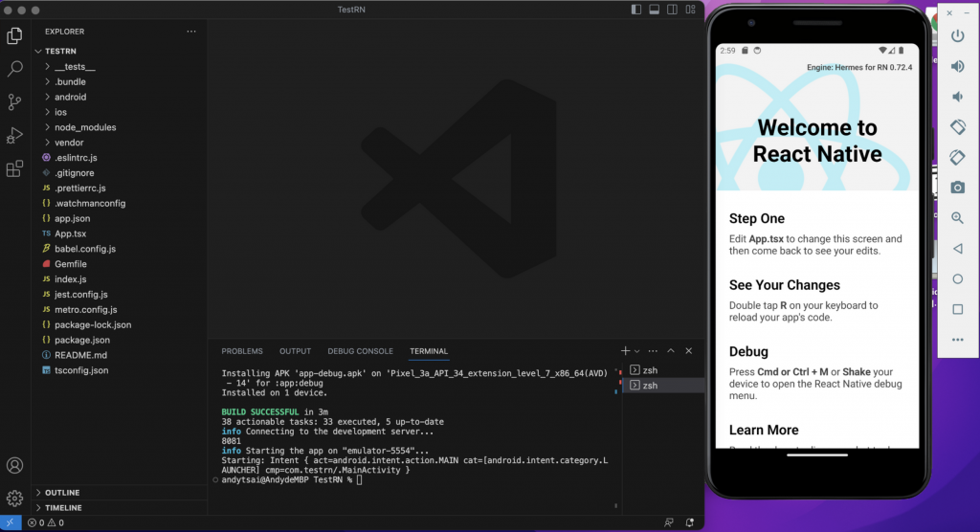The width and height of the screenshot is (980, 532).
Task: Maximize the terminal panel with chevron up
Action: pos(671,351)
